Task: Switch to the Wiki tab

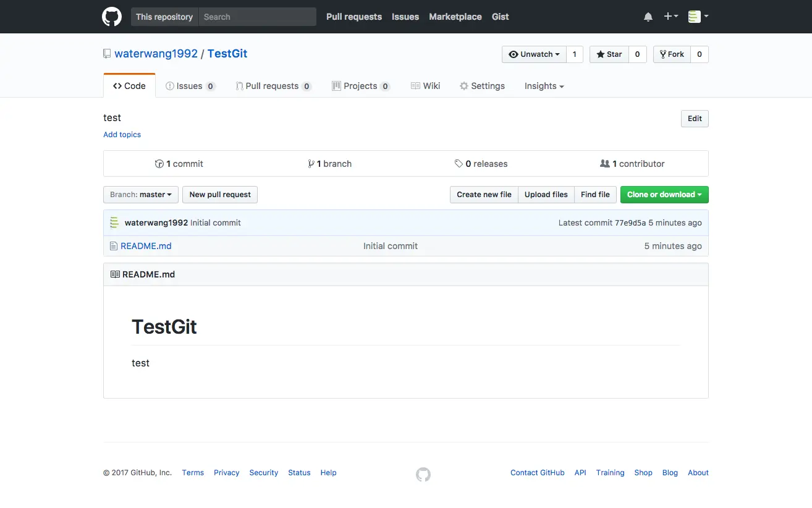Action: coord(425,86)
